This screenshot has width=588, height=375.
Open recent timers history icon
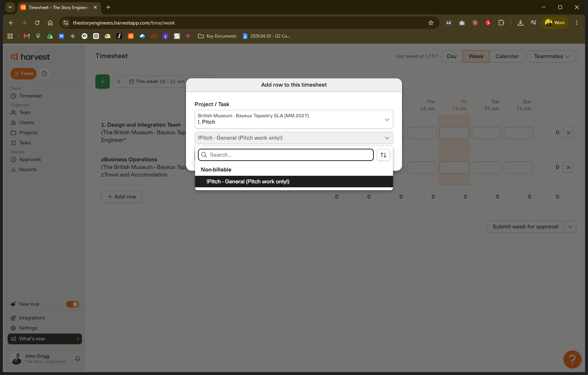point(44,74)
